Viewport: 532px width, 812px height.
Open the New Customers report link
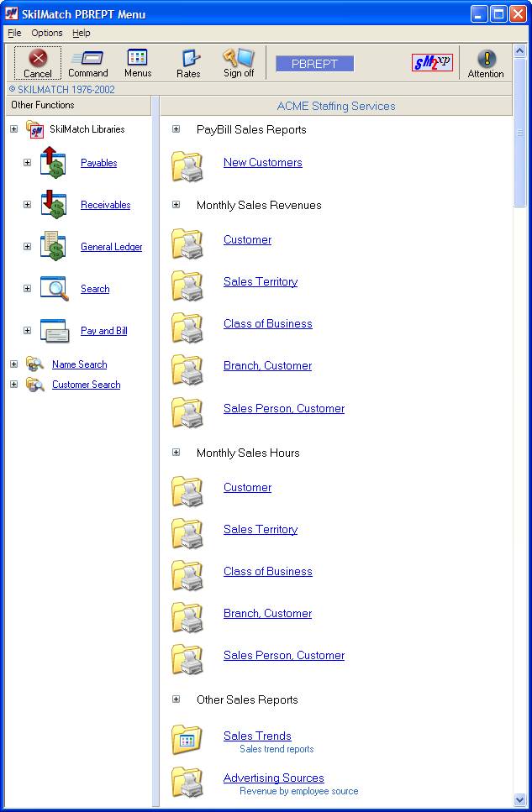pos(263,162)
